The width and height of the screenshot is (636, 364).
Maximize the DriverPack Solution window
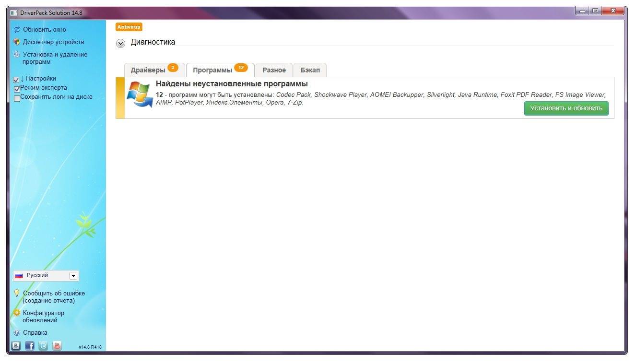point(595,11)
